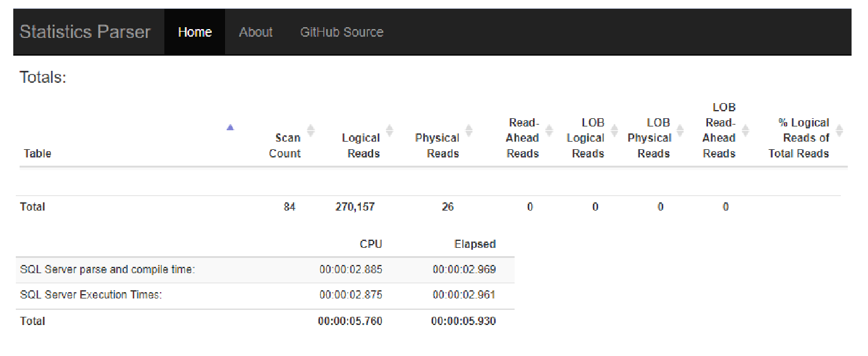
Task: Sort by LOB Read-Ahead Reads icon
Action: coord(745,130)
